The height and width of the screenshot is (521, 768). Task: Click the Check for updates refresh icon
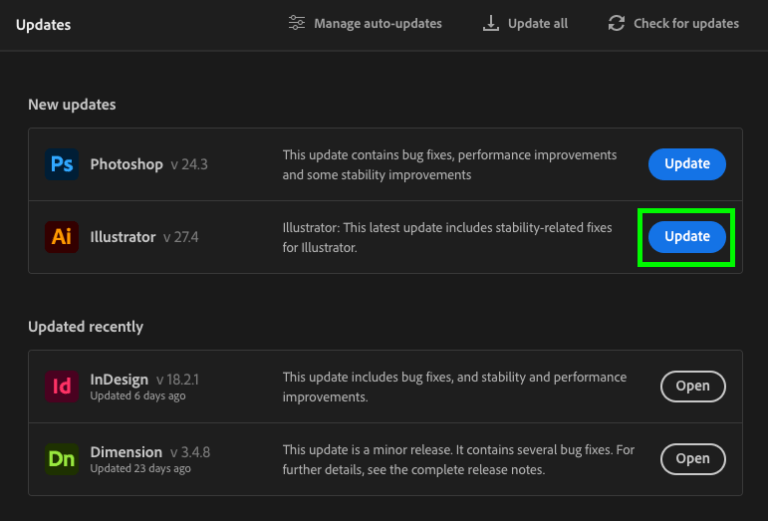616,23
